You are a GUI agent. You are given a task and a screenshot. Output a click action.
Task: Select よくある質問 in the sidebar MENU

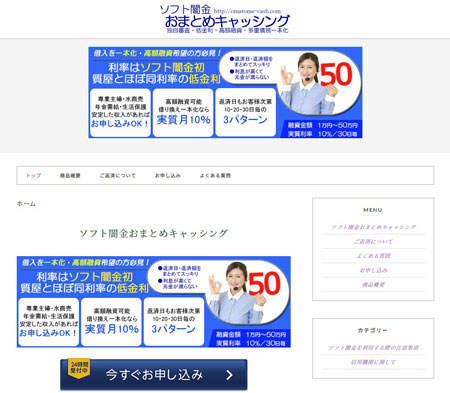click(x=373, y=256)
